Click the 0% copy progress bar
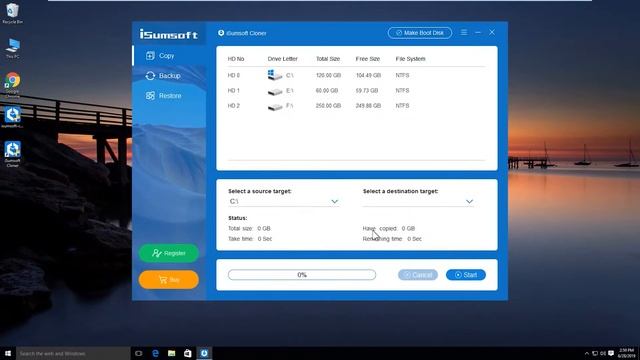640x360 pixels. (302, 275)
